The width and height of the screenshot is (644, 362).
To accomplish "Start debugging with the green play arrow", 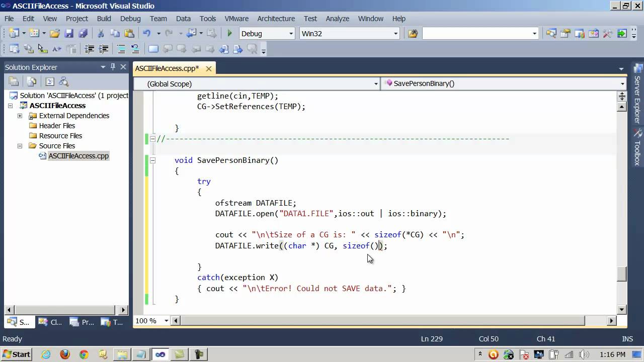I will click(x=230, y=33).
